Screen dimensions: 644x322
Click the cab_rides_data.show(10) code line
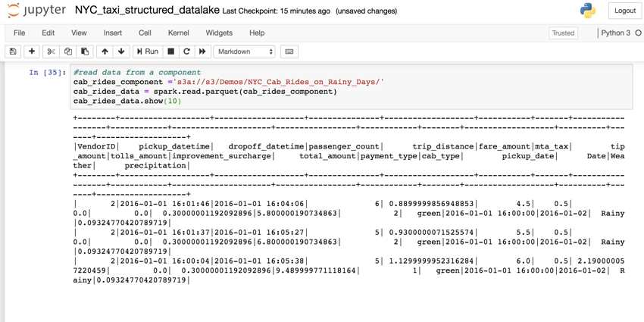pos(127,101)
